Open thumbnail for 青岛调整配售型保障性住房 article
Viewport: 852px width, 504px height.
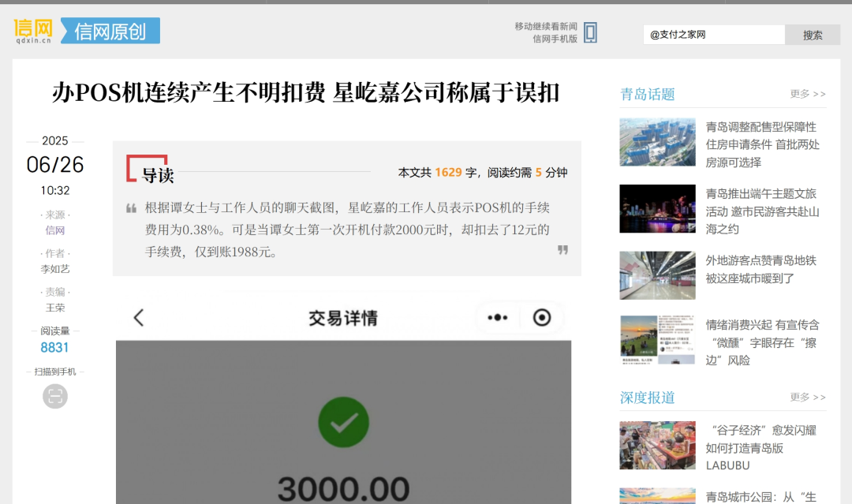click(657, 142)
